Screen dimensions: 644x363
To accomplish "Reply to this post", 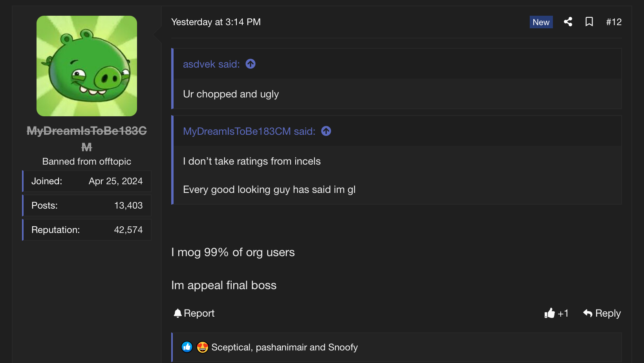I will (x=602, y=313).
